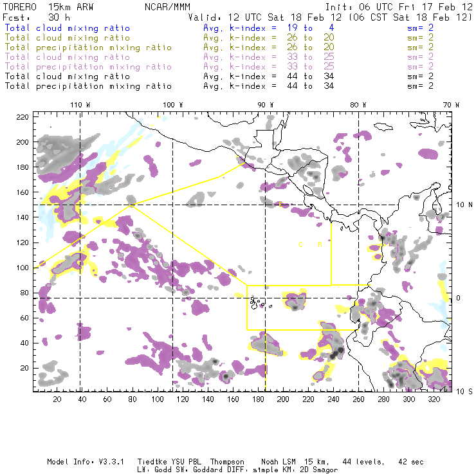Click the olive "Total precipitation mixing ratio" legend line
The image size is (476, 476).
(88, 48)
